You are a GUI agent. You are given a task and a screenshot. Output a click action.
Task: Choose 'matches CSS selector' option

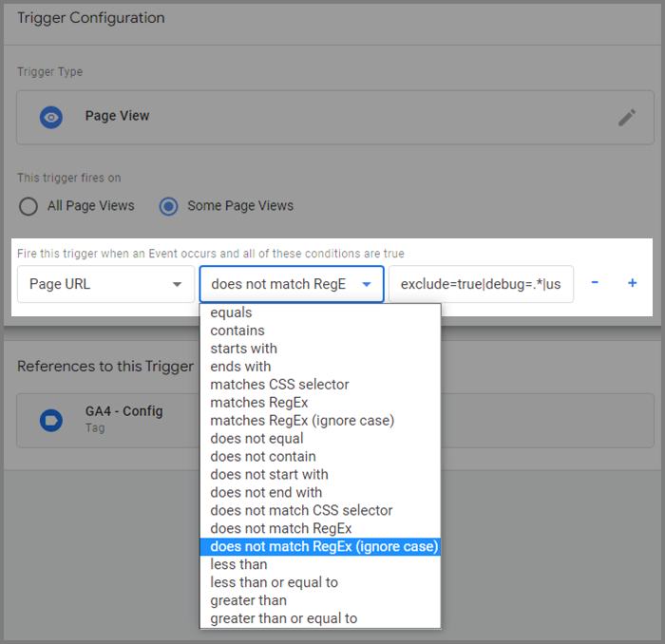tap(320, 385)
